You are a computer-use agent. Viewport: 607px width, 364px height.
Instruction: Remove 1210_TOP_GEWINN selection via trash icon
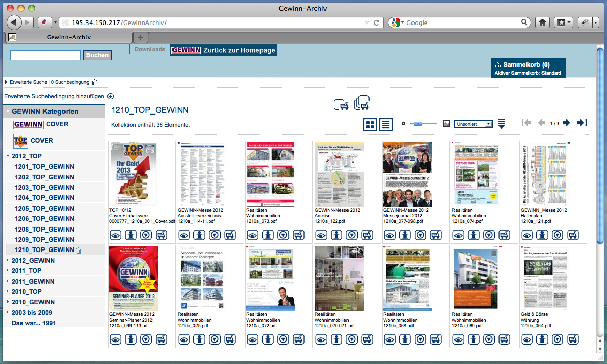click(79, 251)
